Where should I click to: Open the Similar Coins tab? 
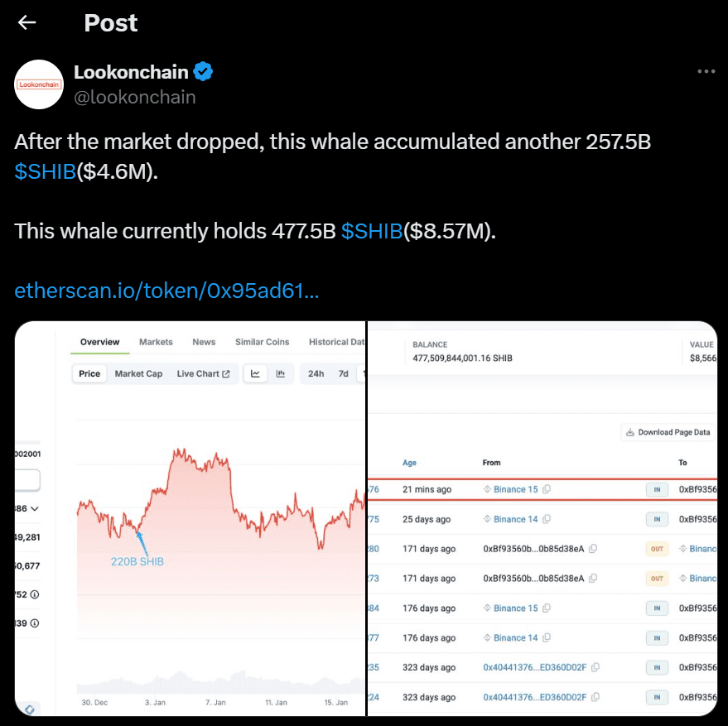click(260, 341)
